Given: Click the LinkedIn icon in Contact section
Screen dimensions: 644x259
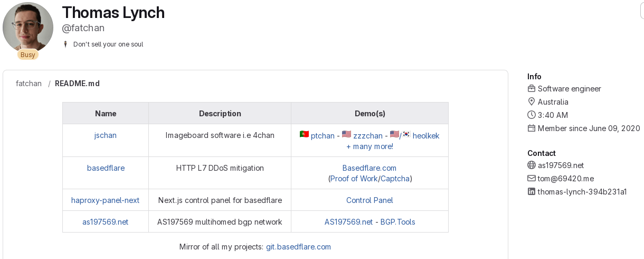Looking at the screenshot, I should point(532,192).
